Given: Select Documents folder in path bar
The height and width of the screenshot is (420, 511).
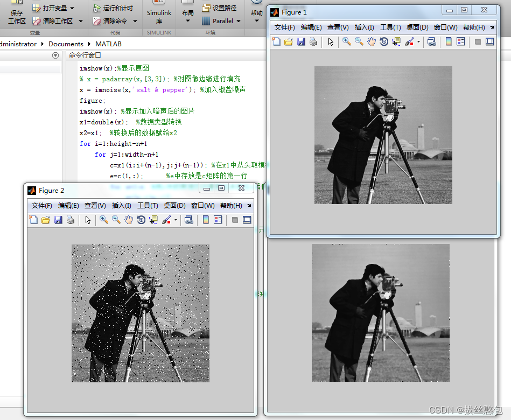Looking at the screenshot, I should (x=66, y=44).
